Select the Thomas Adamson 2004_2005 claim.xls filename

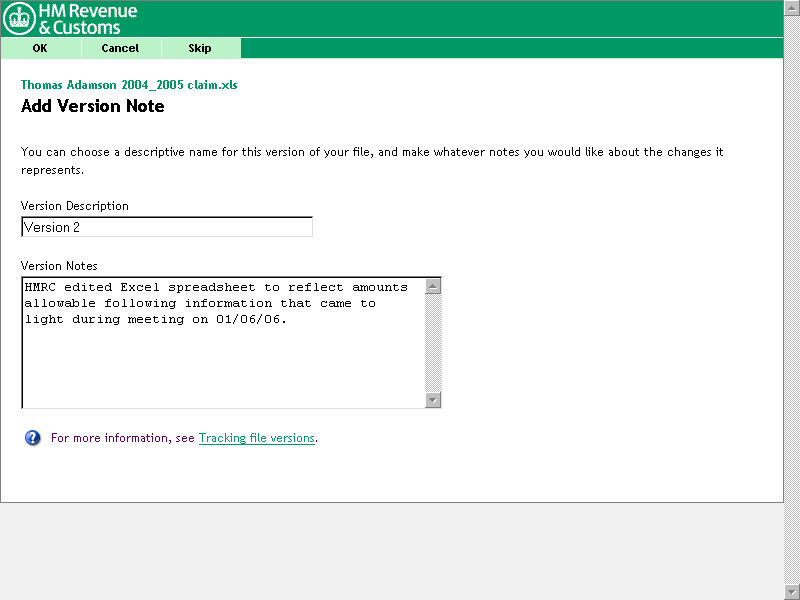point(129,85)
